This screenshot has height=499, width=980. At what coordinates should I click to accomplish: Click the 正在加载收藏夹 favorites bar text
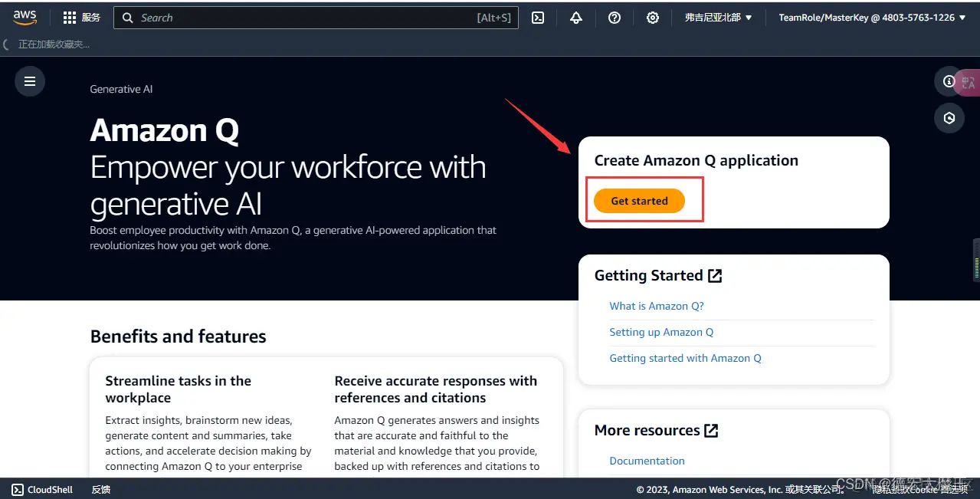(x=54, y=44)
